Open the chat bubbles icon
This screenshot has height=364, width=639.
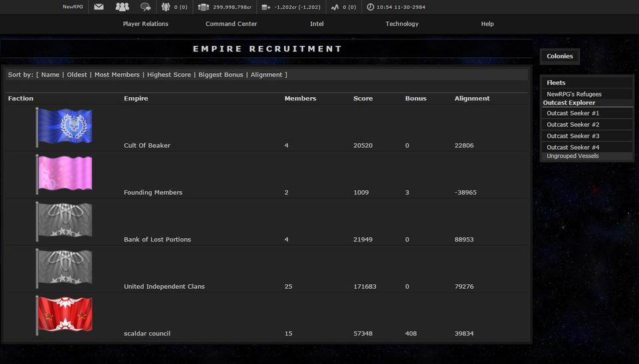[145, 7]
